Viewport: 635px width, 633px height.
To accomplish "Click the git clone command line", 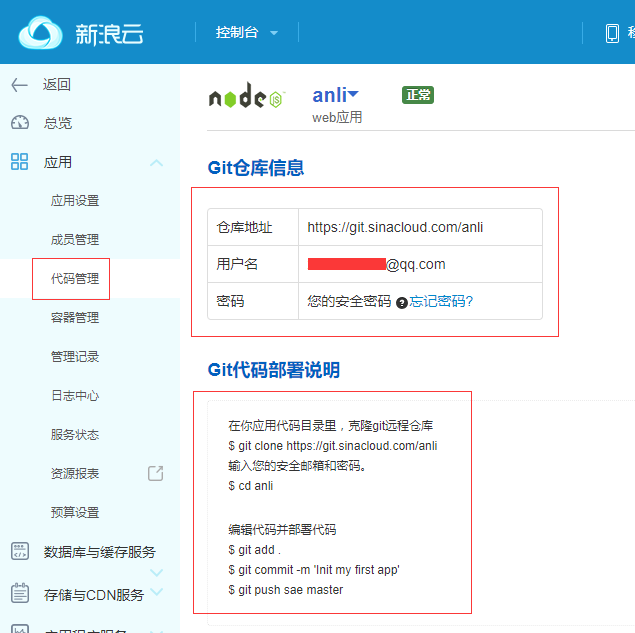I will pyautogui.click(x=333, y=446).
